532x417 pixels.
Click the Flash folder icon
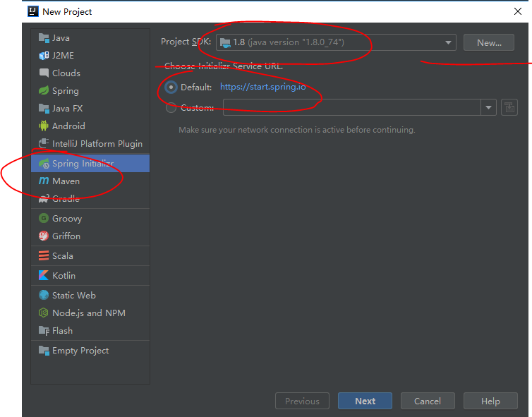tap(44, 330)
